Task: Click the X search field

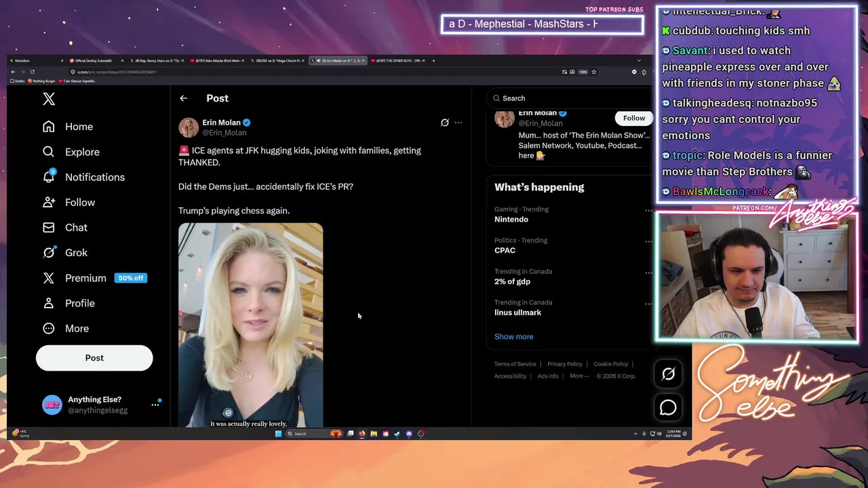Action: (x=570, y=98)
